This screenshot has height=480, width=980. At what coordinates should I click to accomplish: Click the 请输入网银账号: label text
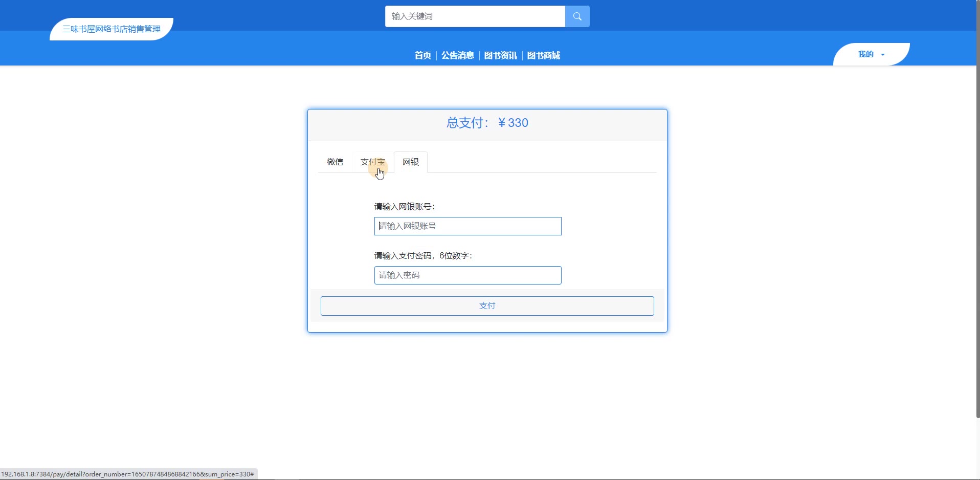coord(404,207)
